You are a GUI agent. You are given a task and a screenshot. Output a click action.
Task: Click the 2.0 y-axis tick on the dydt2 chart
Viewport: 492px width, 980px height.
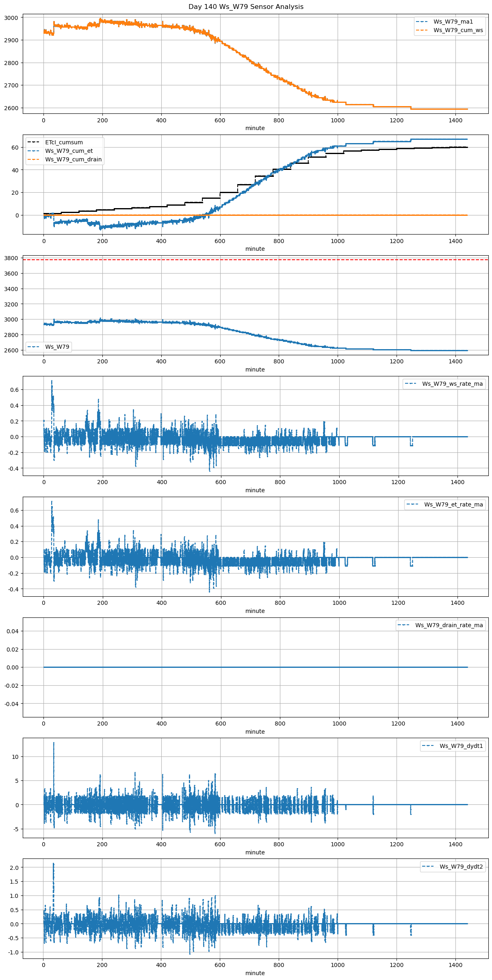[14, 867]
